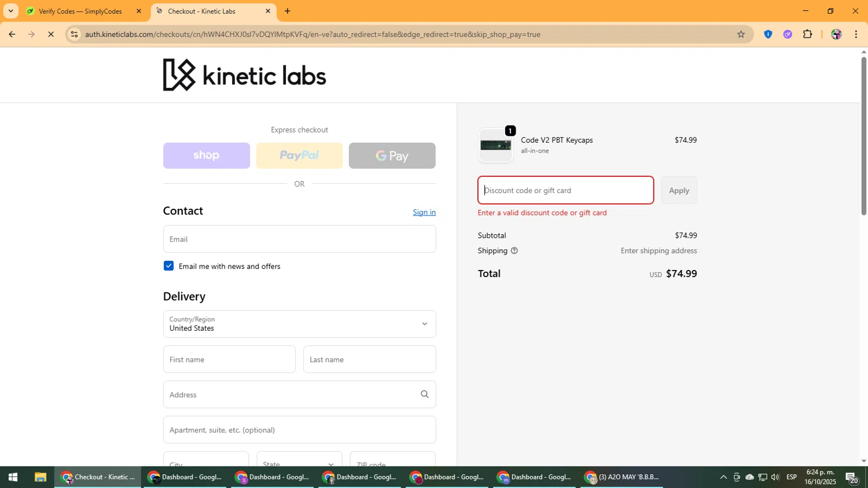The height and width of the screenshot is (488, 868).
Task: Open the Sign in link
Action: [424, 212]
